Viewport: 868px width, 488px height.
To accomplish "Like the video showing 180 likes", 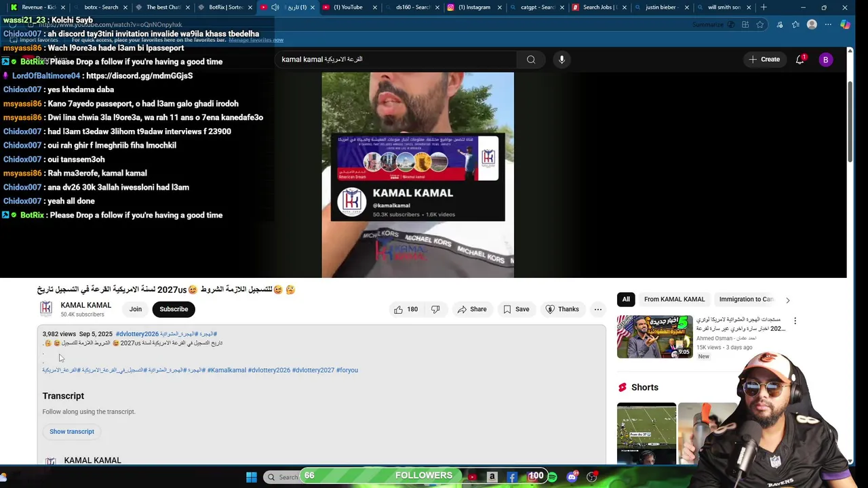I will tap(406, 309).
